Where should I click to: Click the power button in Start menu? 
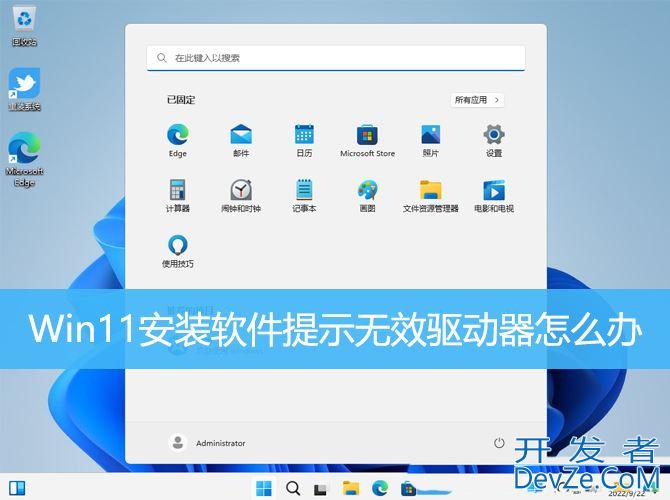(x=499, y=443)
